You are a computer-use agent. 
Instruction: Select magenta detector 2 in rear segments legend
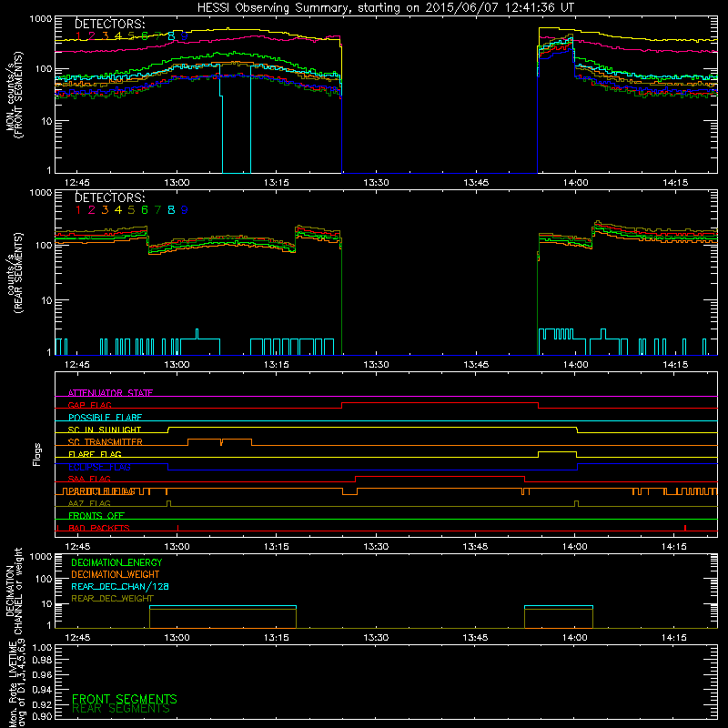tap(92, 210)
